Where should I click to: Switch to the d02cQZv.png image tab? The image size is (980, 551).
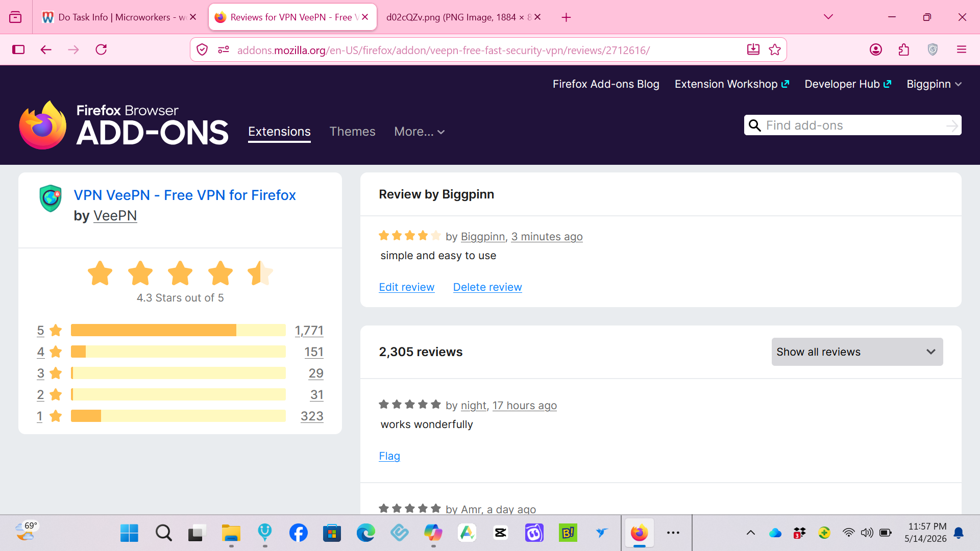[x=463, y=17]
